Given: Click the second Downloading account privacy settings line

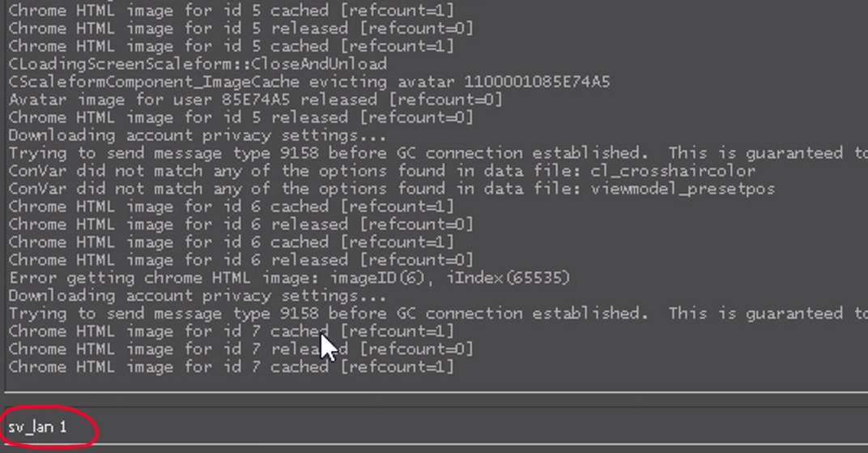Looking at the screenshot, I should [x=197, y=296].
